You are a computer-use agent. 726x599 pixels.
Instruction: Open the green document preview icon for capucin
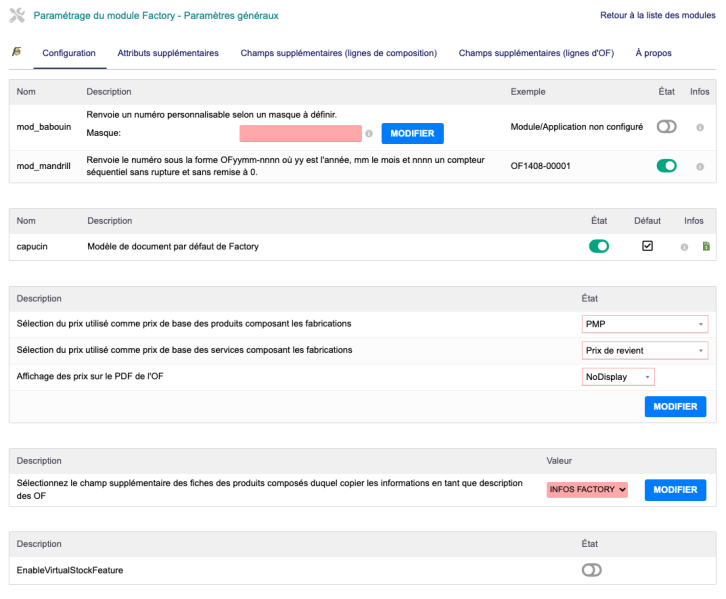pyautogui.click(x=706, y=247)
